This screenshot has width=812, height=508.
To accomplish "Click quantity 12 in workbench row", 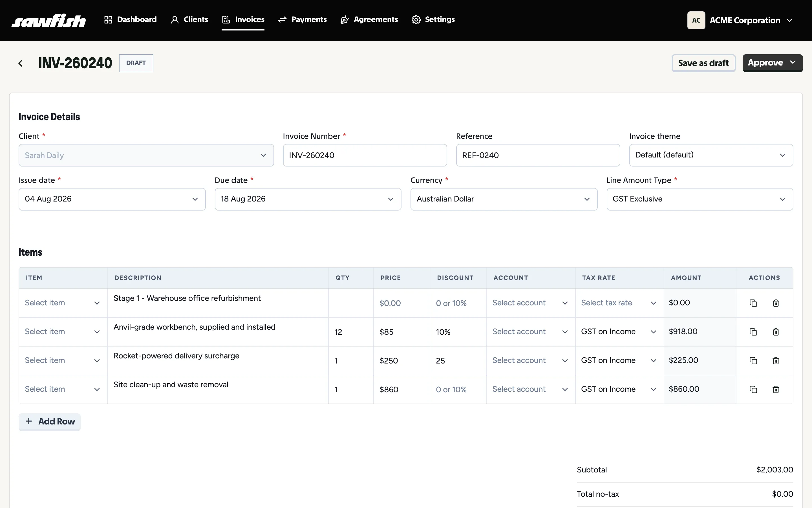I will [351, 332].
